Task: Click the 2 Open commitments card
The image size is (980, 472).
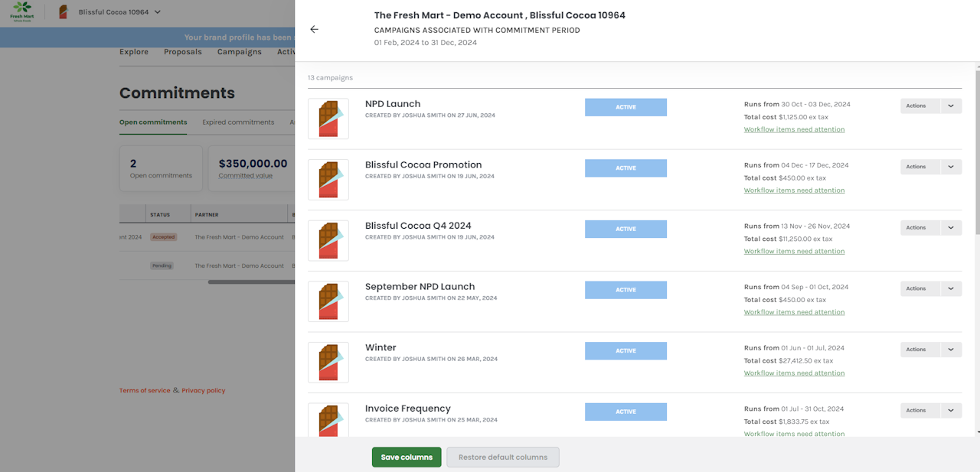Action: tap(161, 168)
